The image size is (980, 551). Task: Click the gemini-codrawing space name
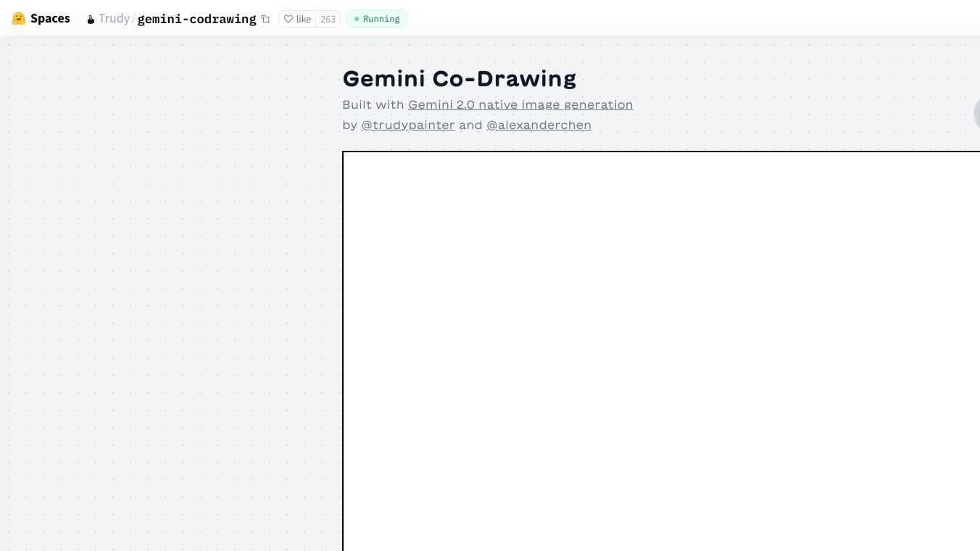pyautogui.click(x=196, y=19)
